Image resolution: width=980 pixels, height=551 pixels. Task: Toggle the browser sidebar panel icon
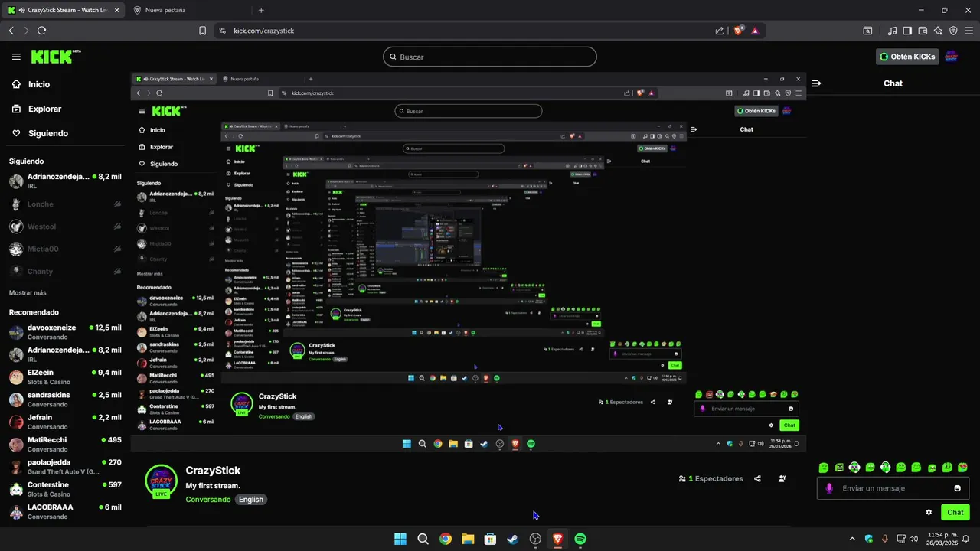907,31
